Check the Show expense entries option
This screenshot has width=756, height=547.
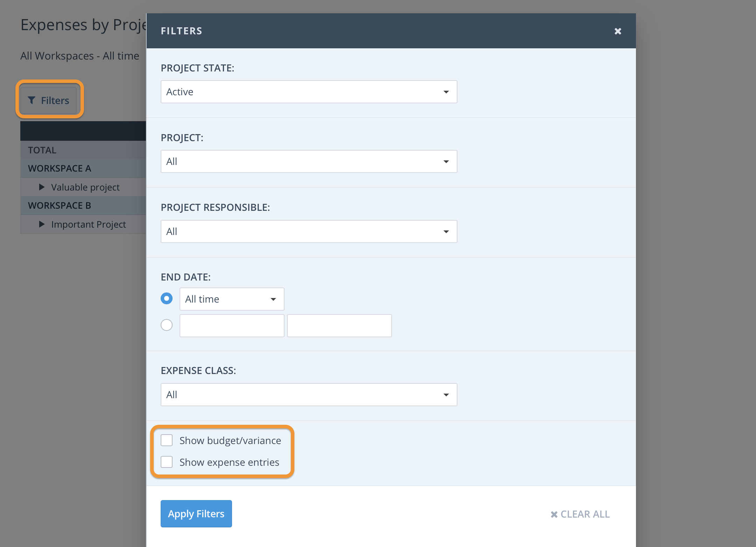[167, 462]
